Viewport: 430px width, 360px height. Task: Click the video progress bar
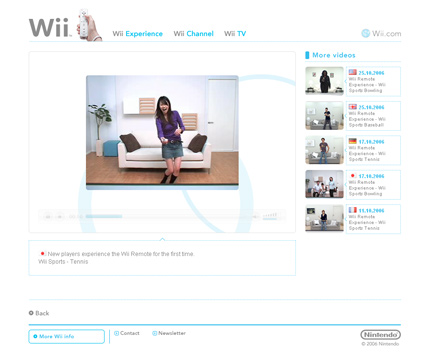pyautogui.click(x=168, y=217)
